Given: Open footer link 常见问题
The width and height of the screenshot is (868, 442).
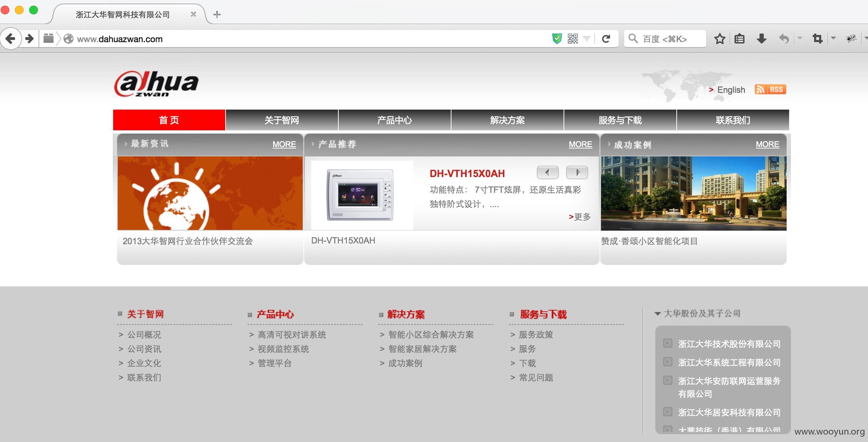Looking at the screenshot, I should 536,377.
